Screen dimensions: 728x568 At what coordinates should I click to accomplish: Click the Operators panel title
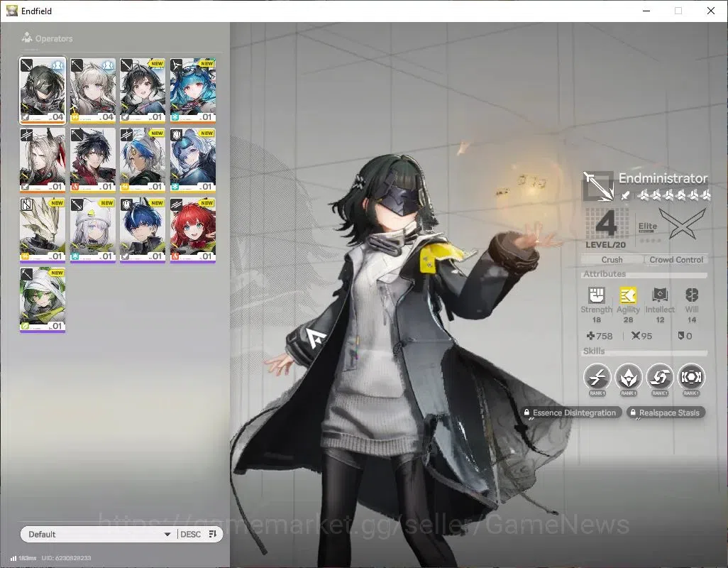point(54,38)
